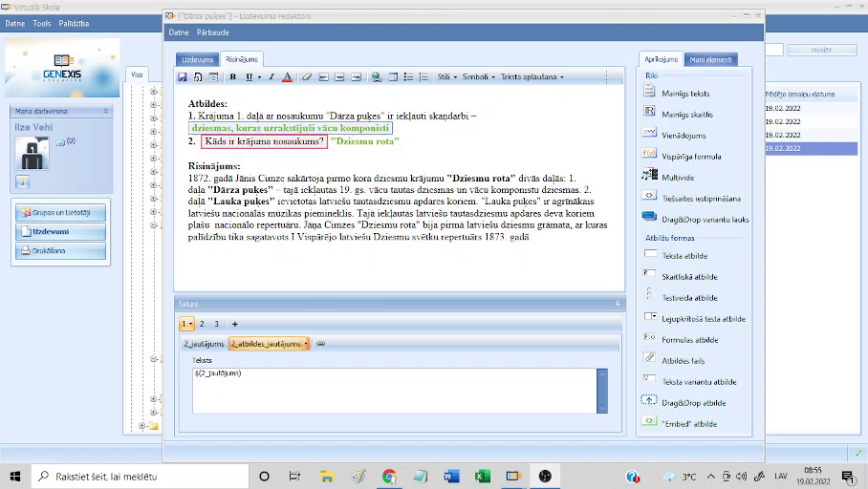868x489 pixels.
Task: Toggle bold text formatting
Action: [232, 76]
